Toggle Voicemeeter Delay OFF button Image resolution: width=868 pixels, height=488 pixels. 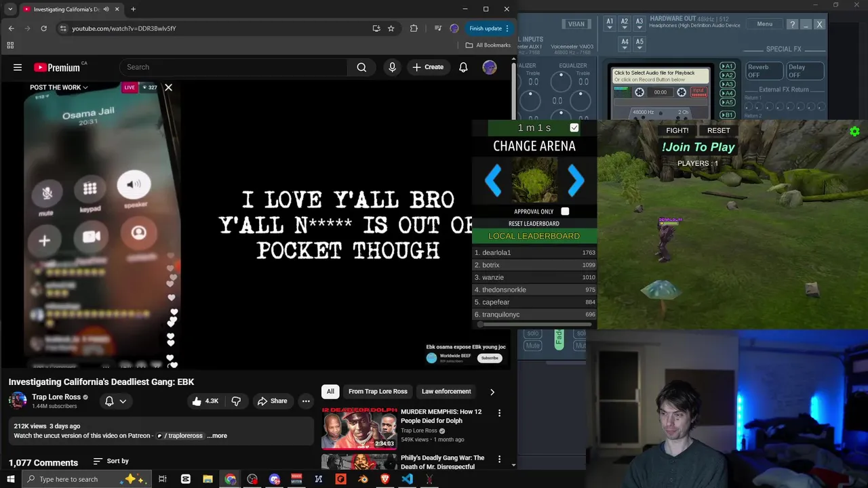[804, 71]
